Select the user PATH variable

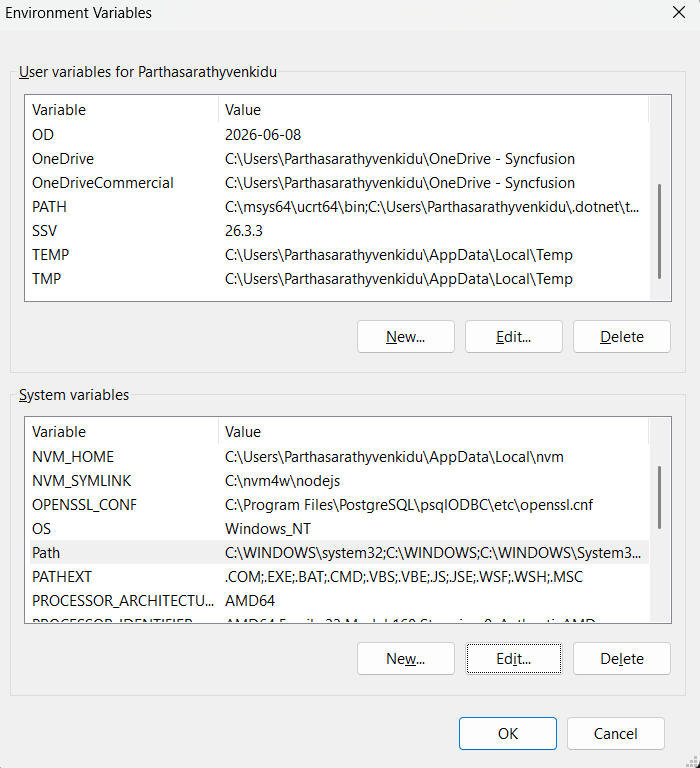339,207
